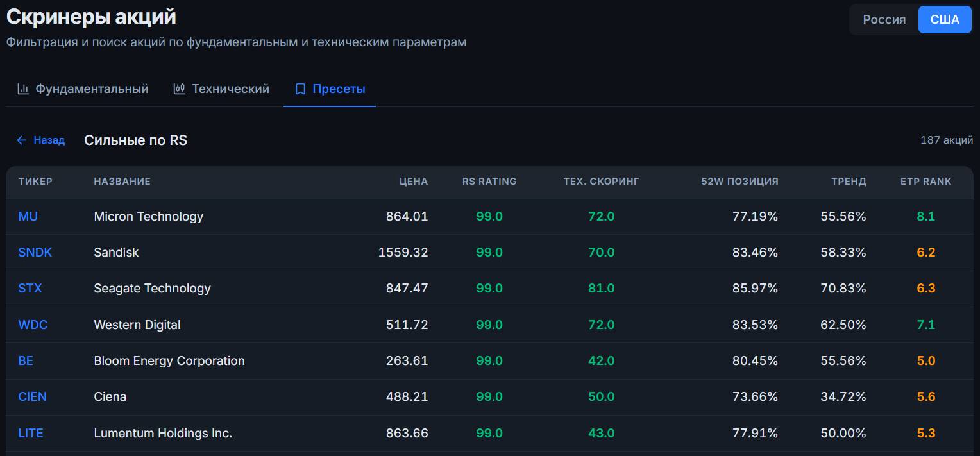Click the 52W position 77.91%
The height and width of the screenshot is (456, 980).
(756, 434)
